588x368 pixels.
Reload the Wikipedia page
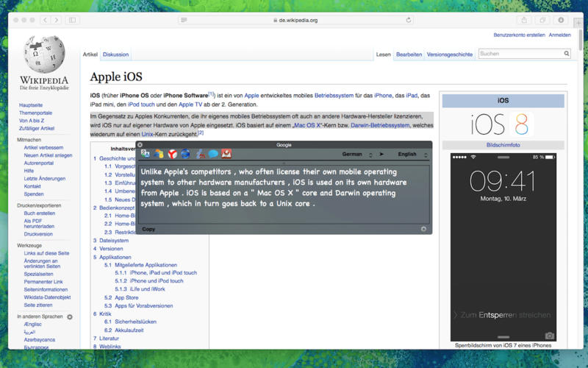[409, 20]
